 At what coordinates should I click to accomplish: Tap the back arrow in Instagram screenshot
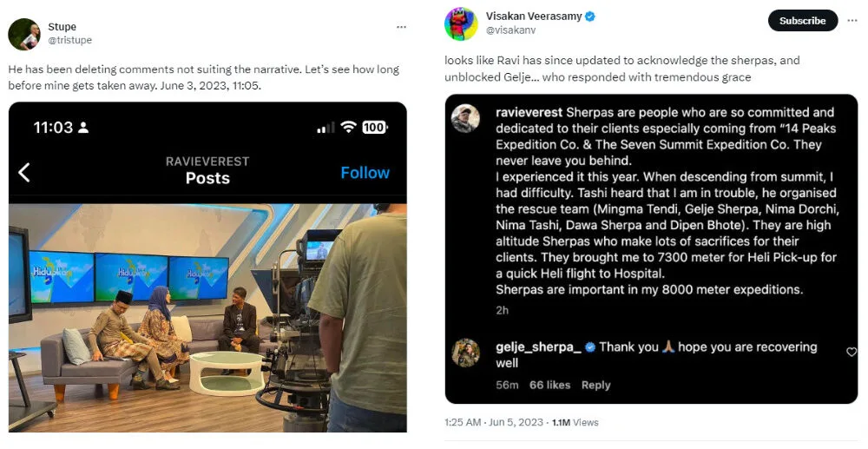pos(24,172)
